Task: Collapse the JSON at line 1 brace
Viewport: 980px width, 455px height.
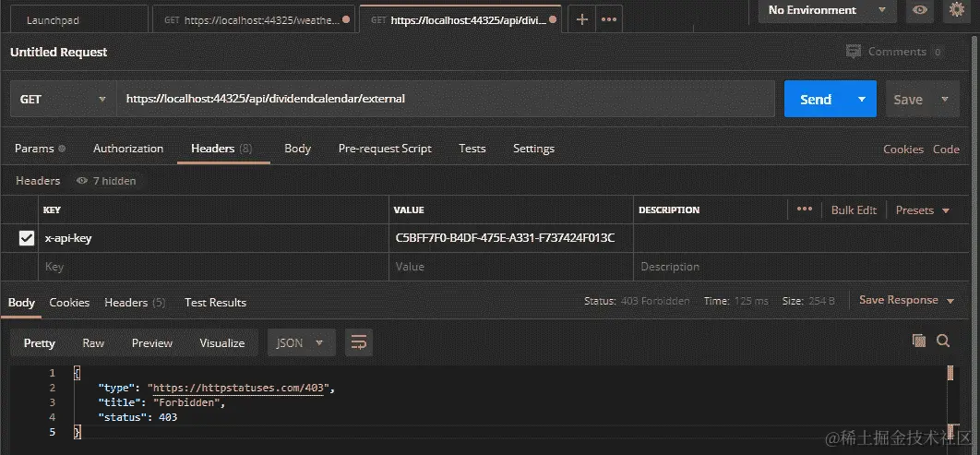Action: (77, 373)
